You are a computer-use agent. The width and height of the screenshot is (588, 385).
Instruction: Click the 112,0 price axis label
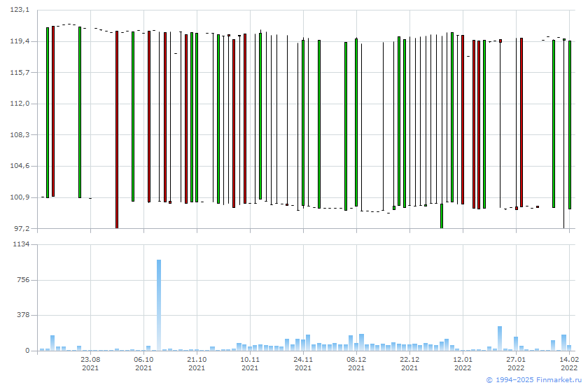pyautogui.click(x=20, y=104)
